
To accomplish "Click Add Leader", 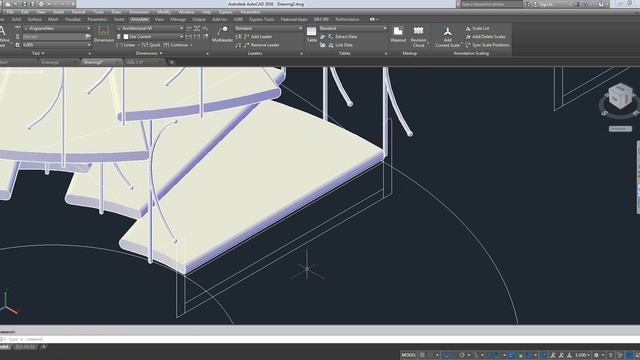I will click(258, 37).
